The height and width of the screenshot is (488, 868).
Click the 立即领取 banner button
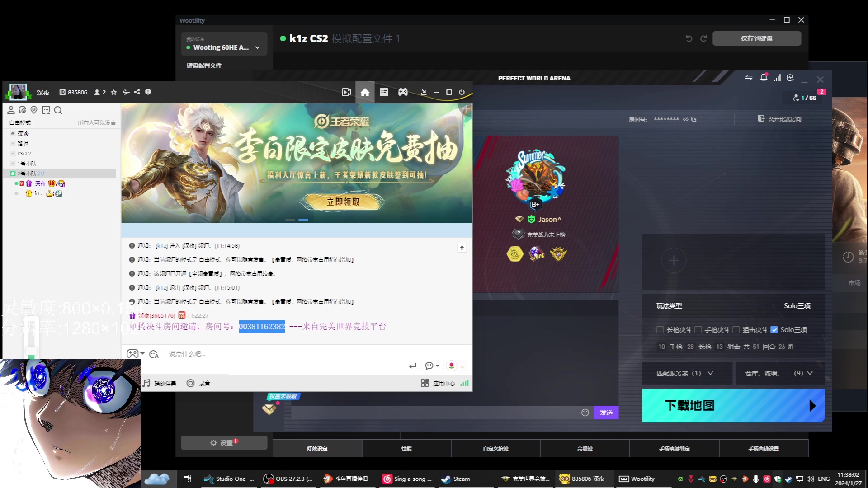[344, 202]
